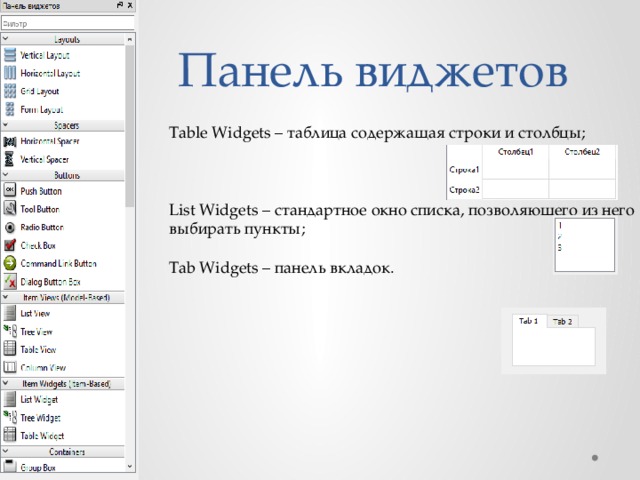Click the Form Layout label
Screen dimensions: 640x480
(42, 109)
